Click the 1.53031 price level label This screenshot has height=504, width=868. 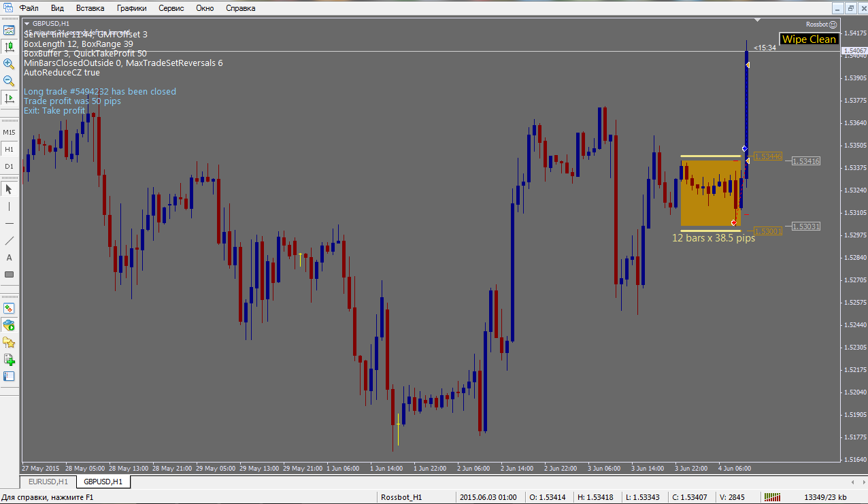806,226
